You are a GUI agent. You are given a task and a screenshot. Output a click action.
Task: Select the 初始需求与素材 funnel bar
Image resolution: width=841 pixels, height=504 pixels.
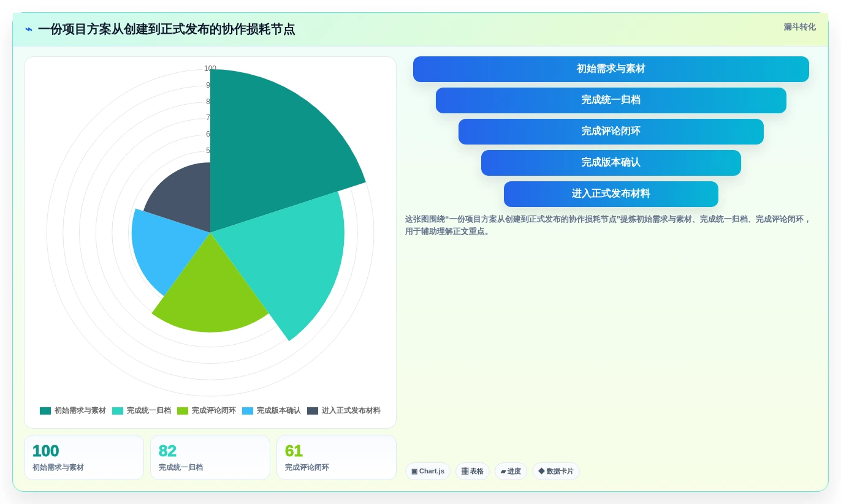click(611, 69)
